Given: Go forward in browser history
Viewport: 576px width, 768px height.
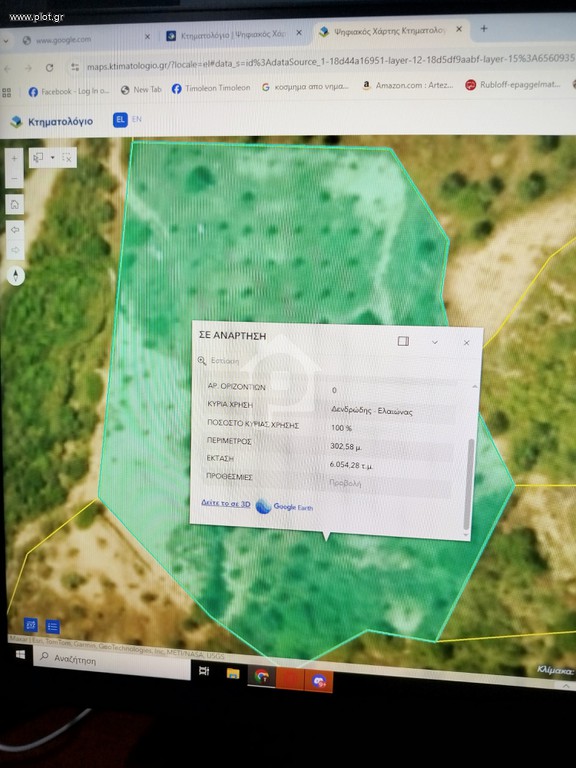Looking at the screenshot, I should pyautogui.click(x=28, y=69).
